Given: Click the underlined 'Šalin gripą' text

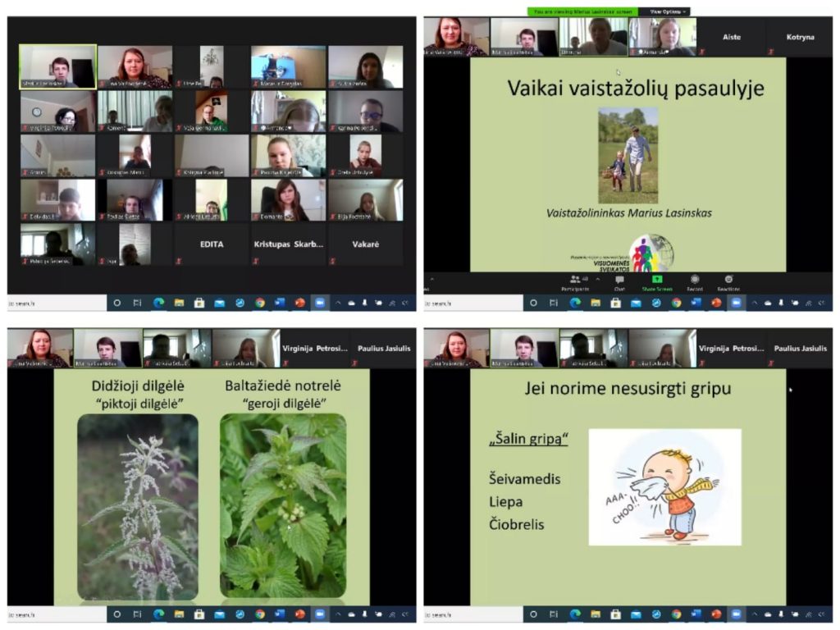Looking at the screenshot, I should [x=528, y=439].
